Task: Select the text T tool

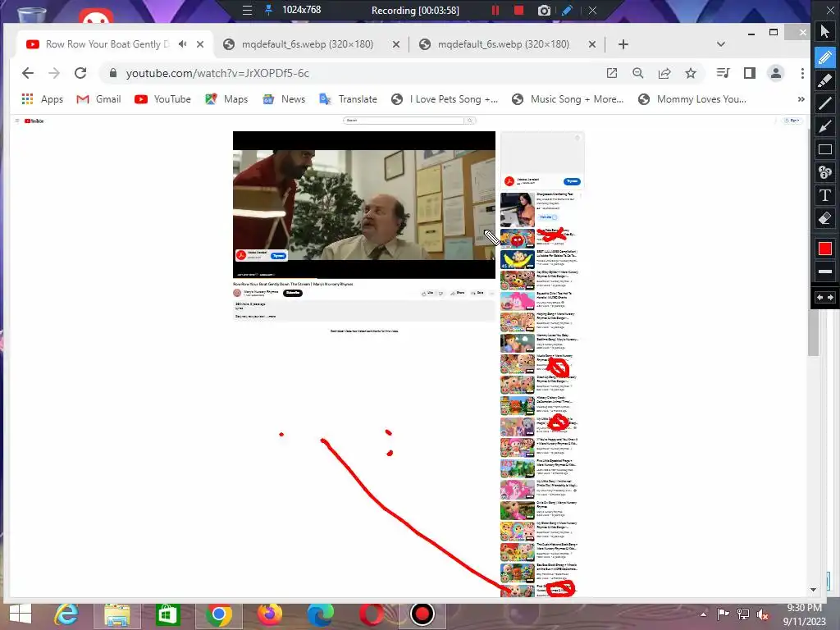Action: (825, 195)
